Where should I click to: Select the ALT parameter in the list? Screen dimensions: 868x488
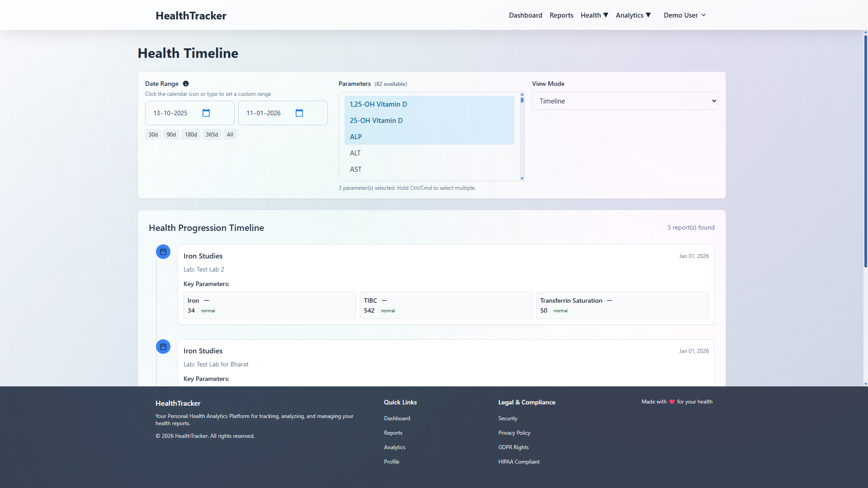tap(355, 153)
